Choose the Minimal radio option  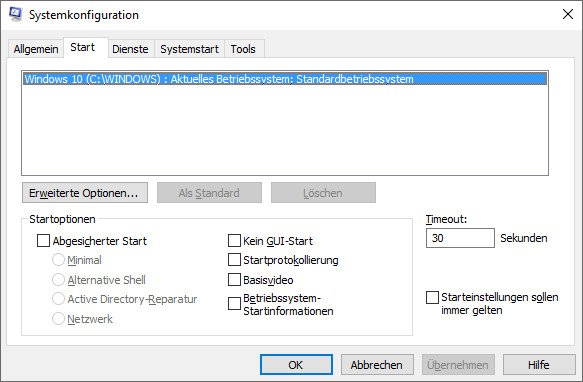click(58, 260)
